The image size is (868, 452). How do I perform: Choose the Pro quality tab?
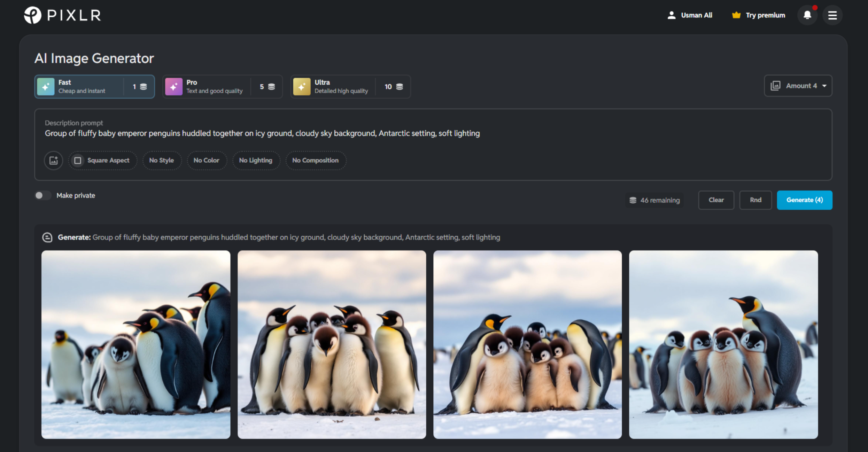tap(222, 87)
